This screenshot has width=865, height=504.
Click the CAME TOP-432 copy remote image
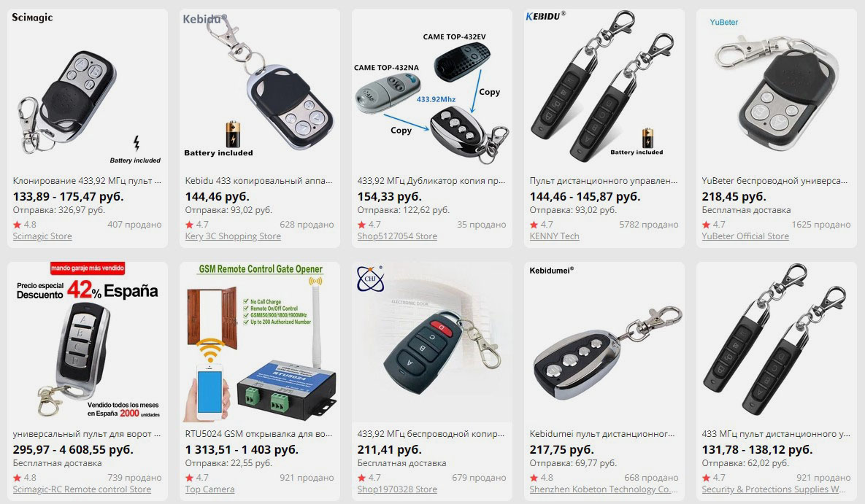point(432,89)
